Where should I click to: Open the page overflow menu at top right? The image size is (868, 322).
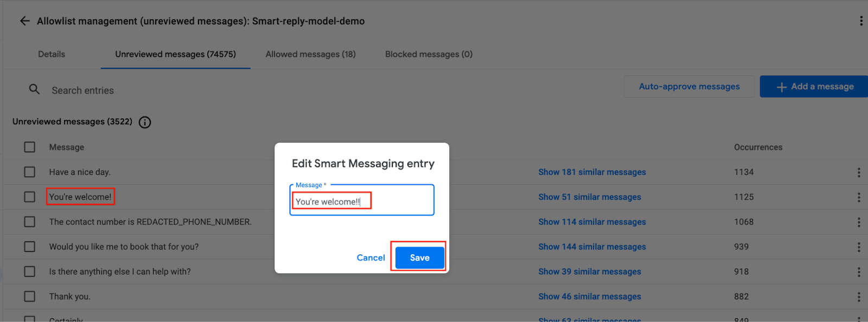pyautogui.click(x=861, y=21)
